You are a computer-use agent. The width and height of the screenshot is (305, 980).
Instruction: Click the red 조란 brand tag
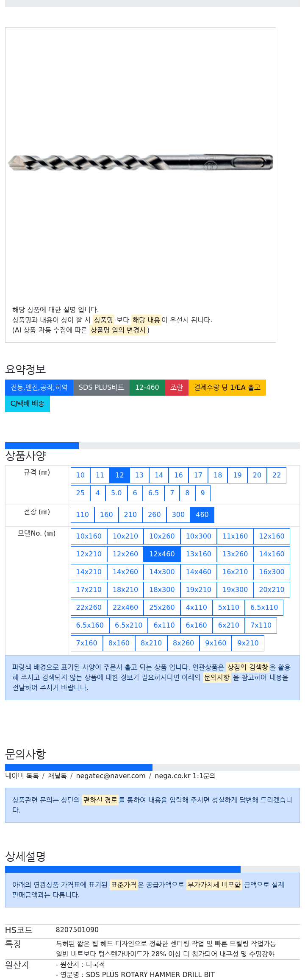point(177,388)
